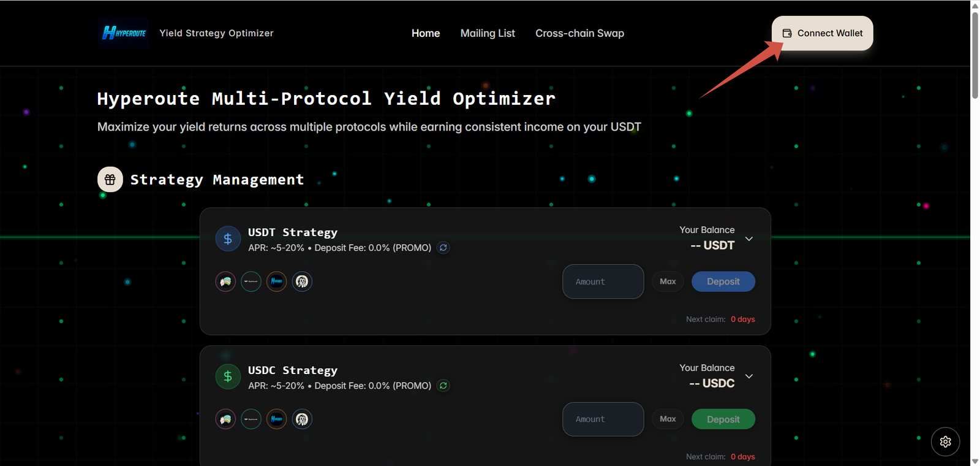Expand the USDT balance chevron
This screenshot has width=980, height=466.
749,239
